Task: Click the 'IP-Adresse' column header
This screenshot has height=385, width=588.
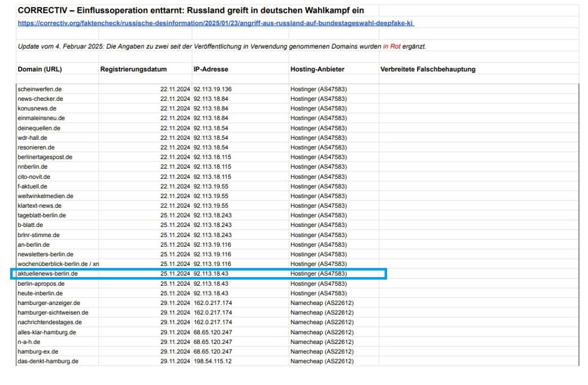Action: 211,69
